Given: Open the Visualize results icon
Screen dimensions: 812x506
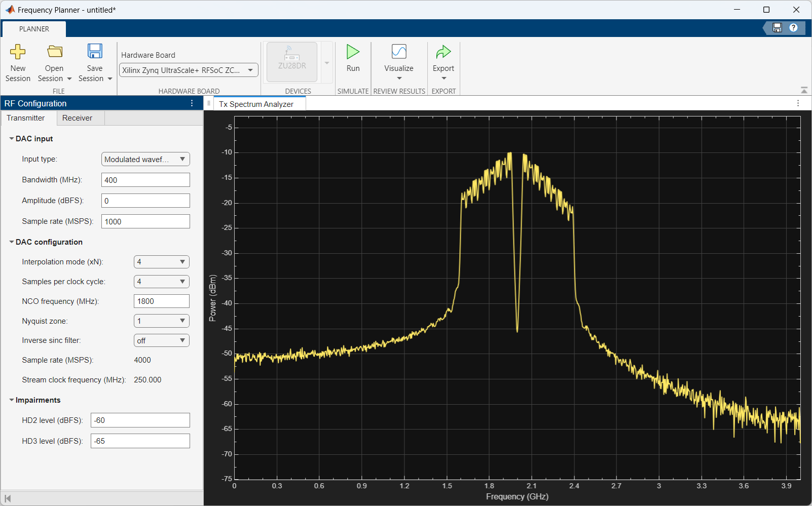Looking at the screenshot, I should pos(399,52).
